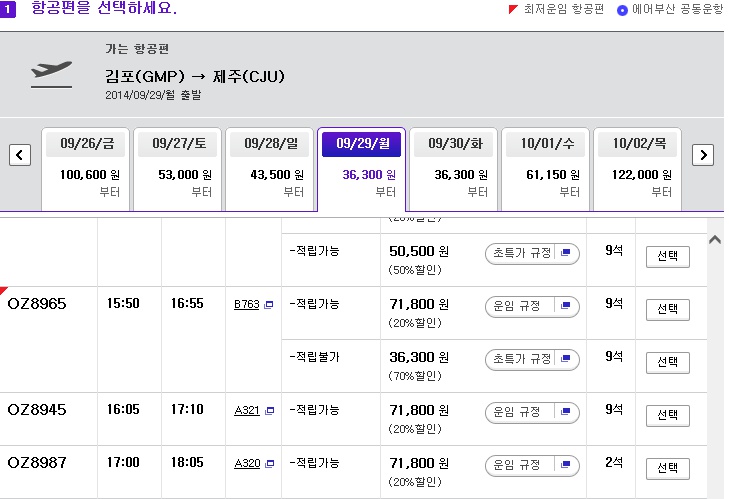
Task: Select the 09/26/금 date tab
Action: [86, 169]
